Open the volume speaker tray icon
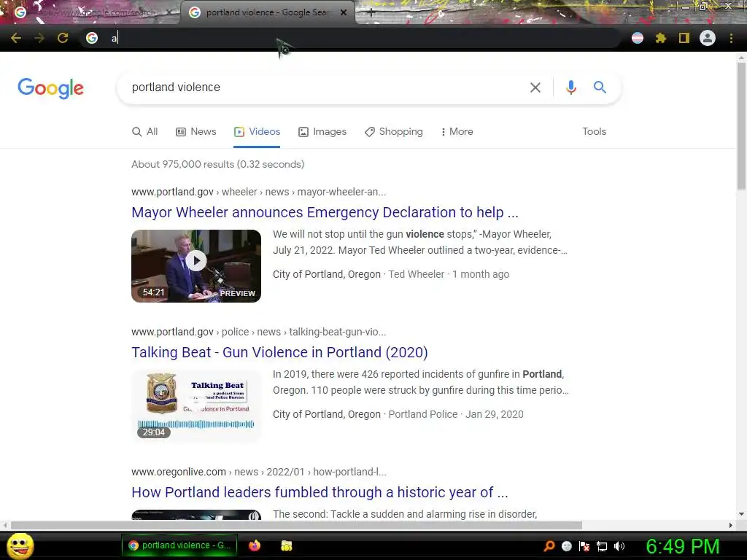Viewport: 747px width, 560px height. pyautogui.click(x=619, y=546)
